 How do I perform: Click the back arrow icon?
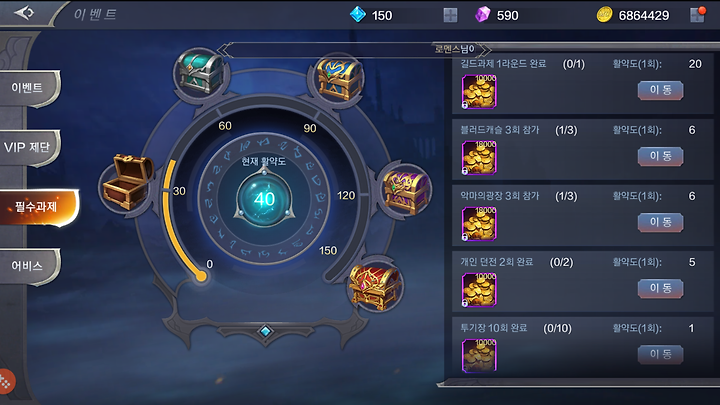(24, 13)
